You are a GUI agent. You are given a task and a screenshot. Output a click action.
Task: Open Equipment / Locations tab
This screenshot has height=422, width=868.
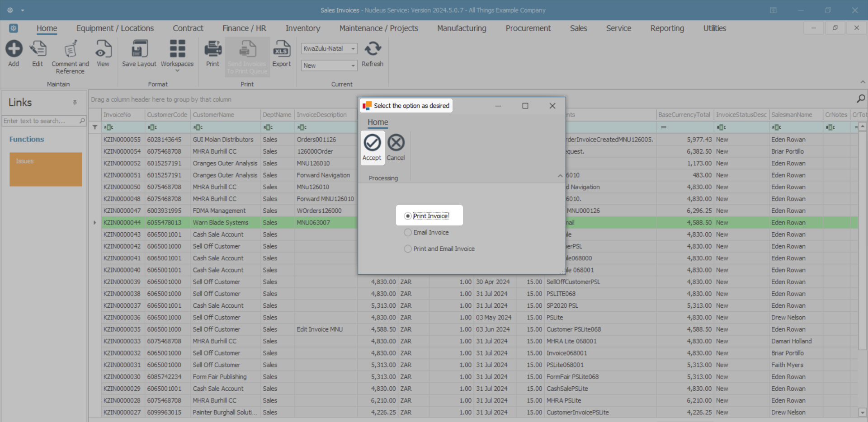click(115, 28)
